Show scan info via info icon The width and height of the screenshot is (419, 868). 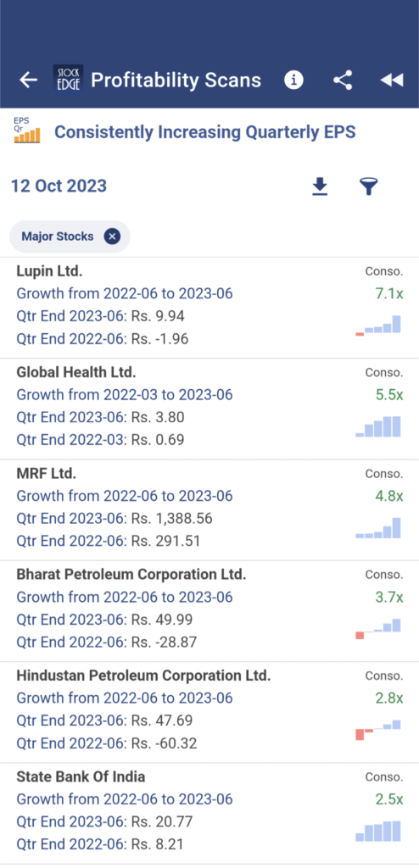293,81
